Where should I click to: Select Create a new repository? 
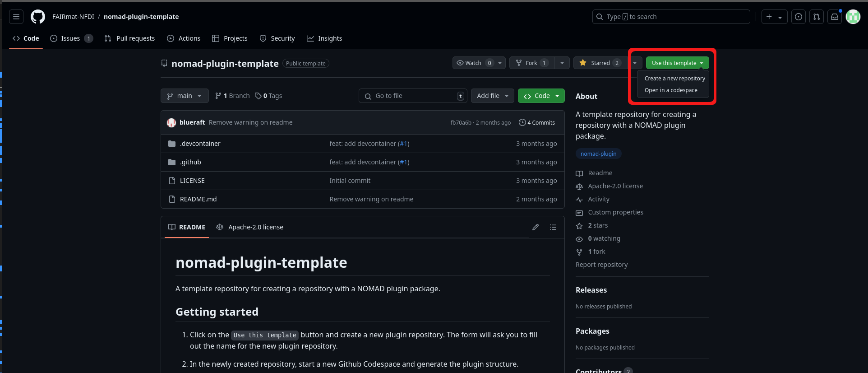674,78
